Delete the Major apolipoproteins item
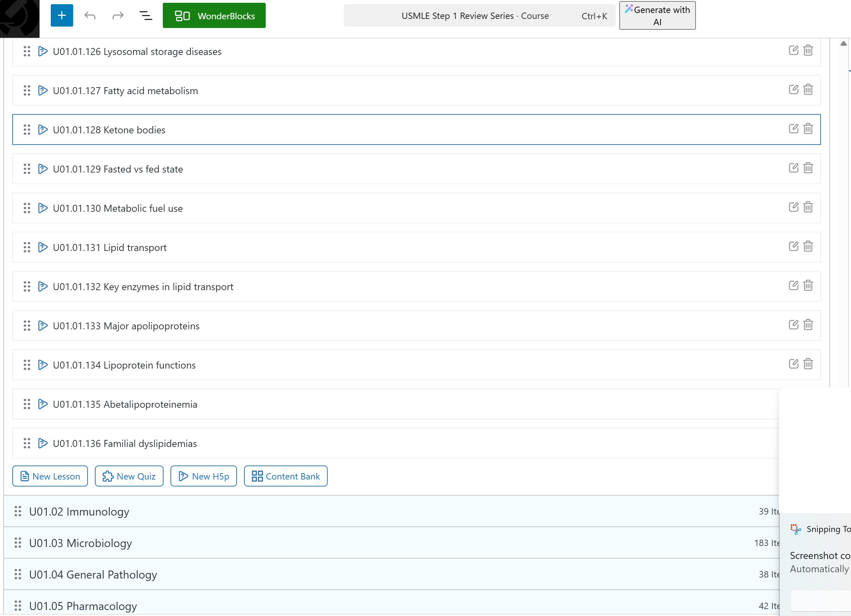Image resolution: width=851 pixels, height=616 pixels. (808, 324)
